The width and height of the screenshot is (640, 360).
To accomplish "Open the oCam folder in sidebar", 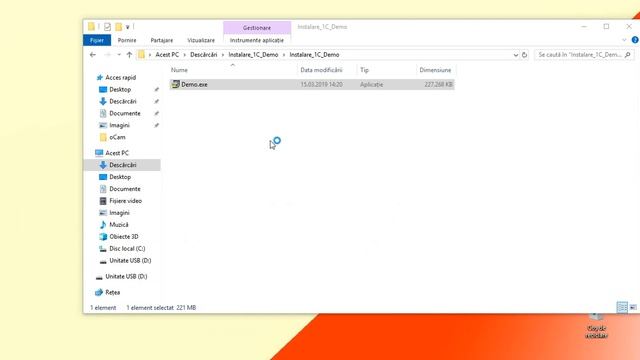I will [117, 137].
